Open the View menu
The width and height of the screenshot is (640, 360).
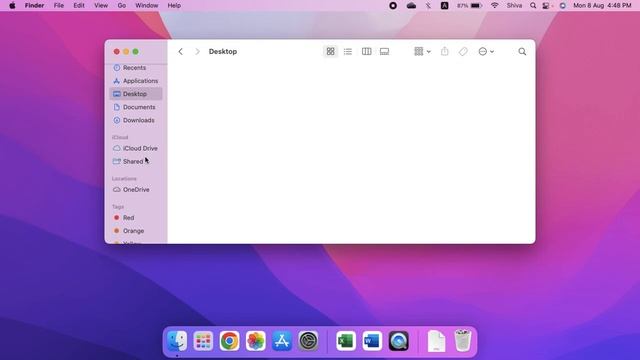point(101,6)
